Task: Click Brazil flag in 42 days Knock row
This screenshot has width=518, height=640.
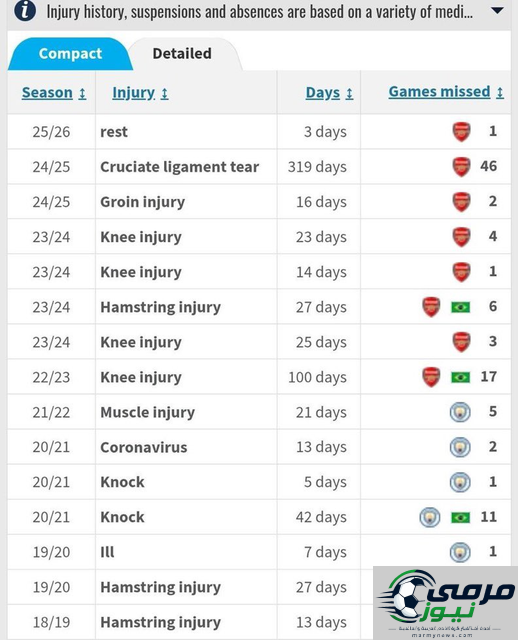Action: [x=460, y=518]
